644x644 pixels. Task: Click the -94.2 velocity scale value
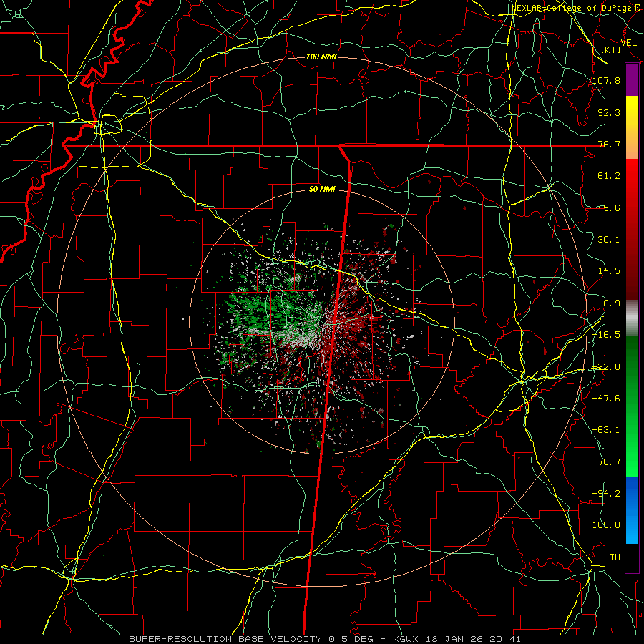click(x=607, y=494)
